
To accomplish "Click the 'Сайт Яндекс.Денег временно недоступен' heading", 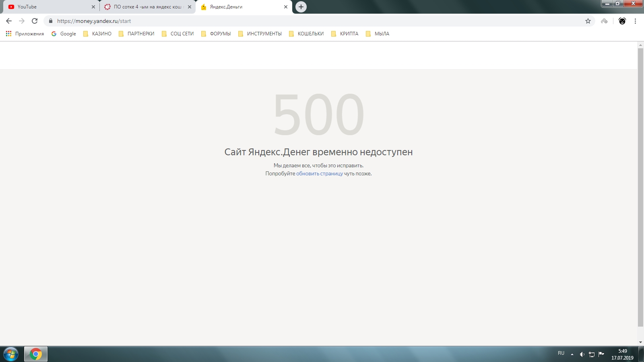I will (318, 152).
